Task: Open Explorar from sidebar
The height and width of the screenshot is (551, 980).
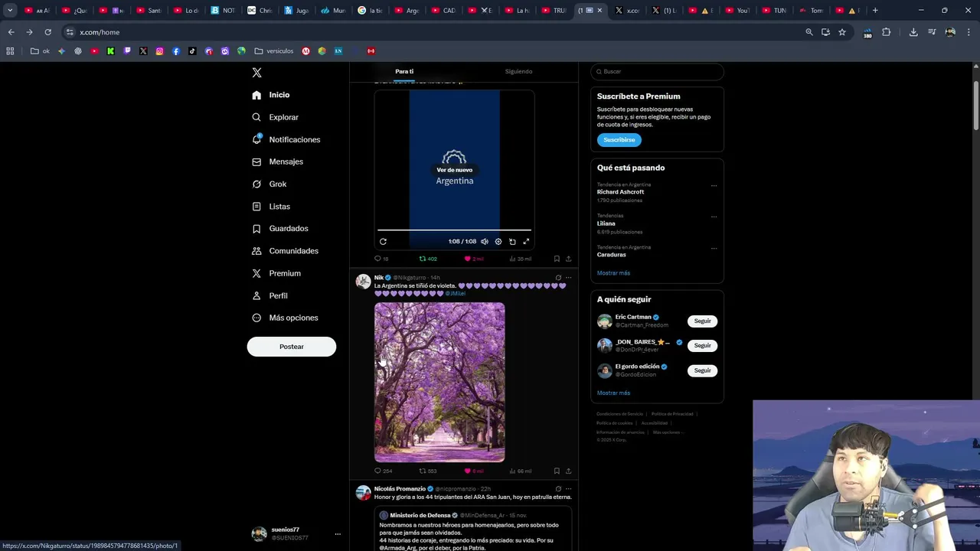Action: 276,117
